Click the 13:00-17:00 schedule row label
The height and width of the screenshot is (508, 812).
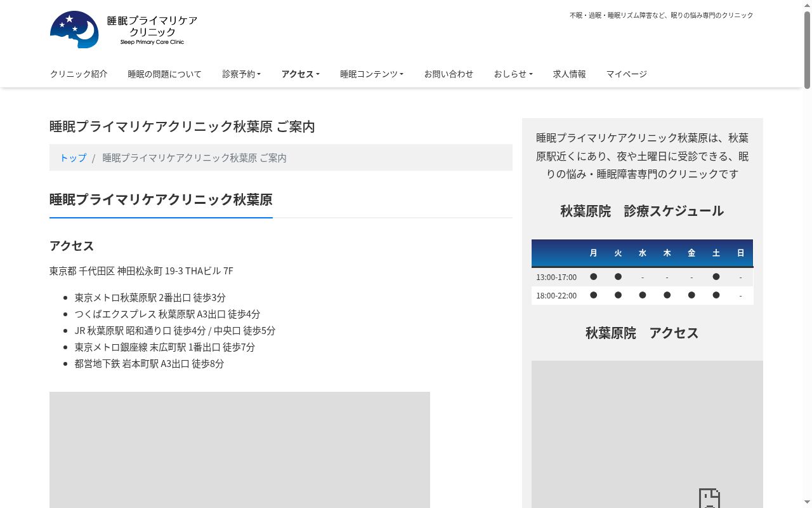point(556,277)
